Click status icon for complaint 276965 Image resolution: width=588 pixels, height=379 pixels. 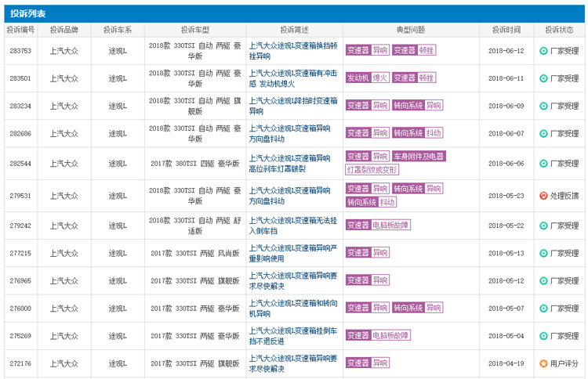[x=543, y=280]
